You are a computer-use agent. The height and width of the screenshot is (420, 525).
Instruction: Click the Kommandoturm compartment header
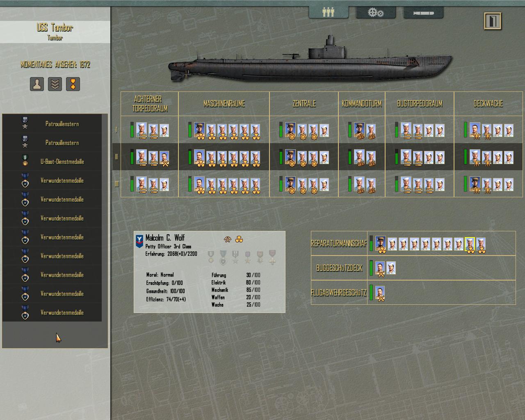coord(362,104)
